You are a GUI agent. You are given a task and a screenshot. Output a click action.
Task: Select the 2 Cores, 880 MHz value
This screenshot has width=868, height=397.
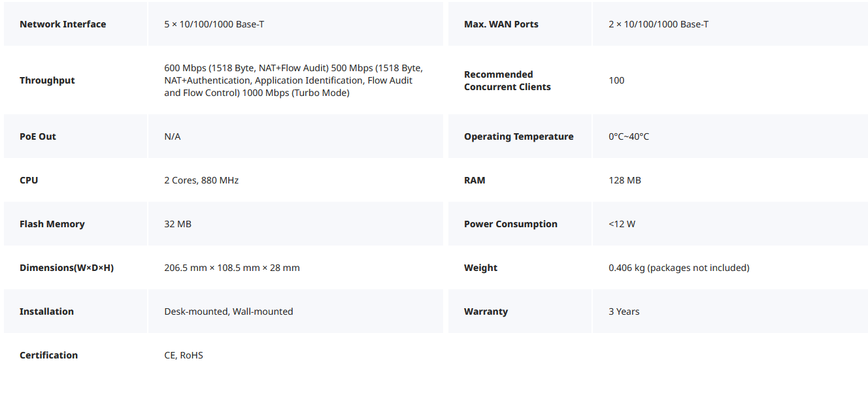(x=201, y=180)
